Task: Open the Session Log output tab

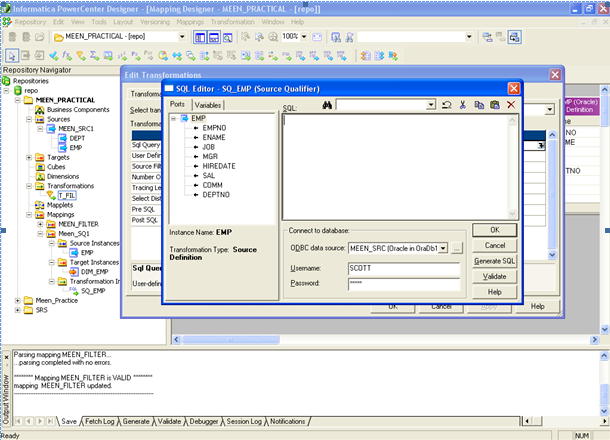Action: pyautogui.click(x=244, y=421)
